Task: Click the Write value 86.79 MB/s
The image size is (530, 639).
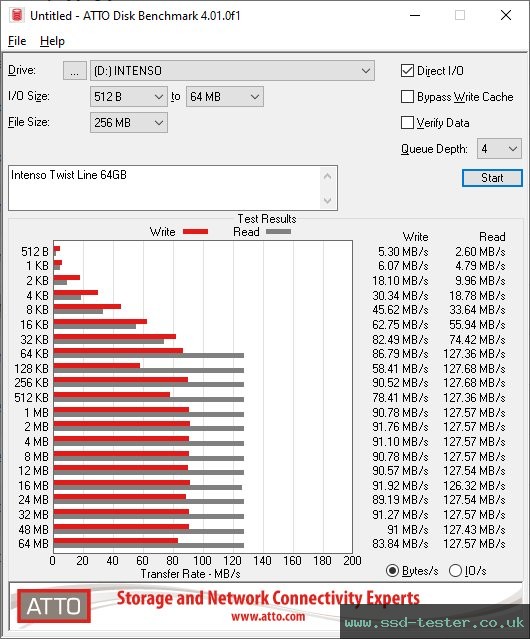Action: click(x=400, y=354)
